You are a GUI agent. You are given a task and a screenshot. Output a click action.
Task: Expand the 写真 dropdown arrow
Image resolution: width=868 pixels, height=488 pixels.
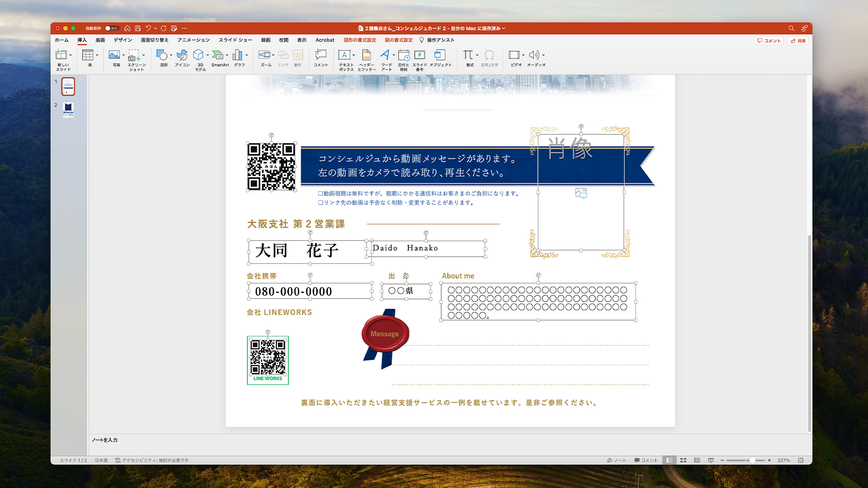pyautogui.click(x=123, y=55)
